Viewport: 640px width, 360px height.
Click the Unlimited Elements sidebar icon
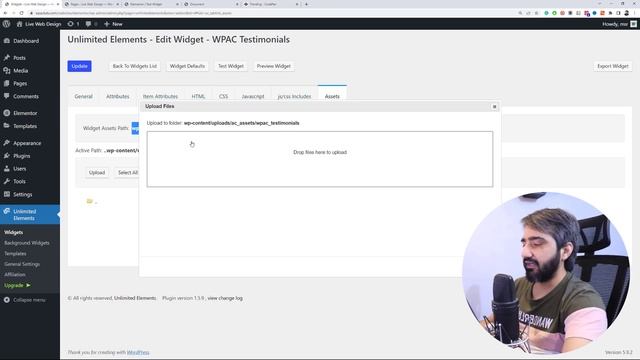tap(7, 211)
